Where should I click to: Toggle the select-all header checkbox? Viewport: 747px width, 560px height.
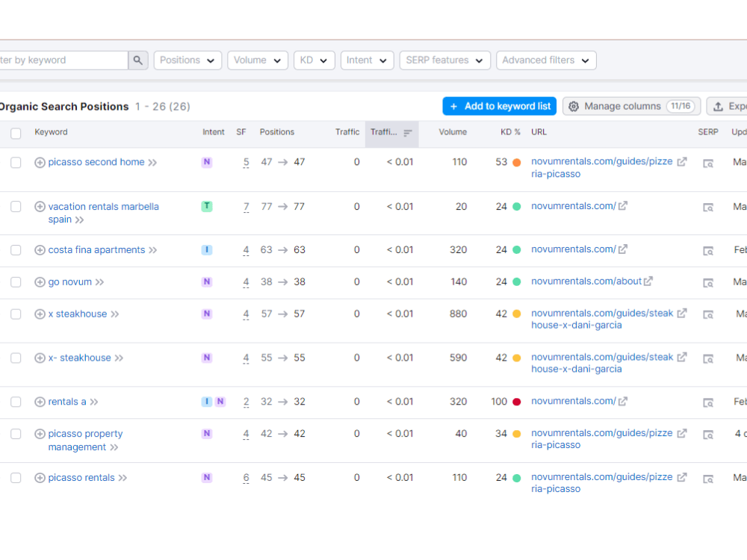[16, 134]
